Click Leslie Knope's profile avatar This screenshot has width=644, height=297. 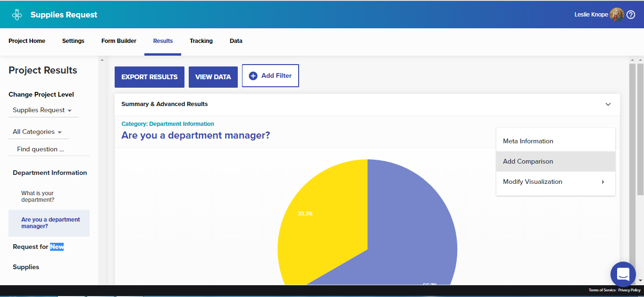[617, 15]
